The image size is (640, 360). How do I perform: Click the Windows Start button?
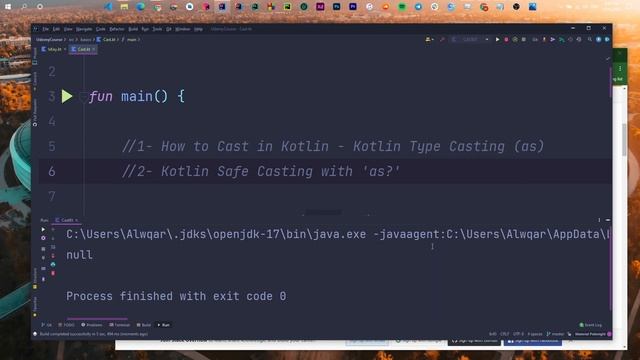pyautogui.click(x=8, y=7)
